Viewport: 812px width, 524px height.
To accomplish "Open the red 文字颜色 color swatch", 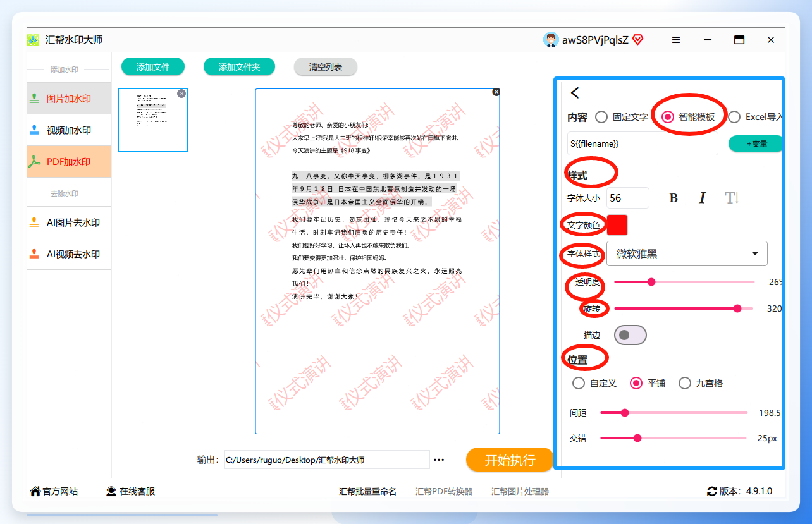I will (617, 225).
